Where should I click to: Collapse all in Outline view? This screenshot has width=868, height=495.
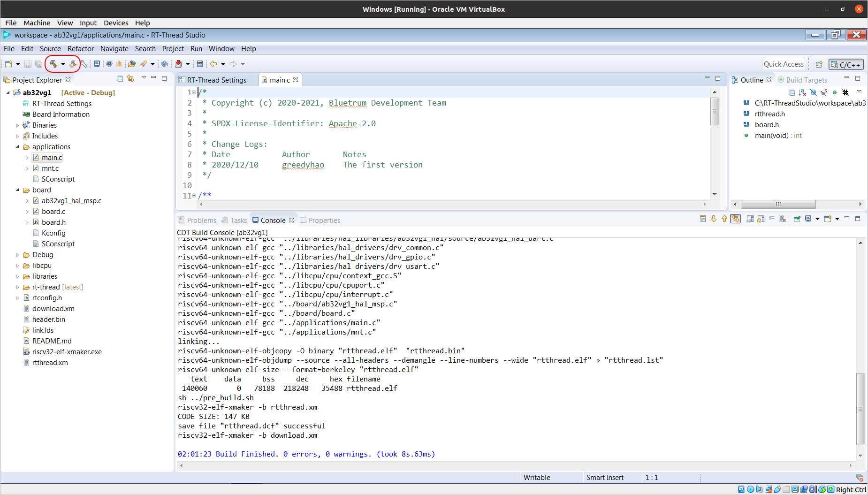point(792,92)
